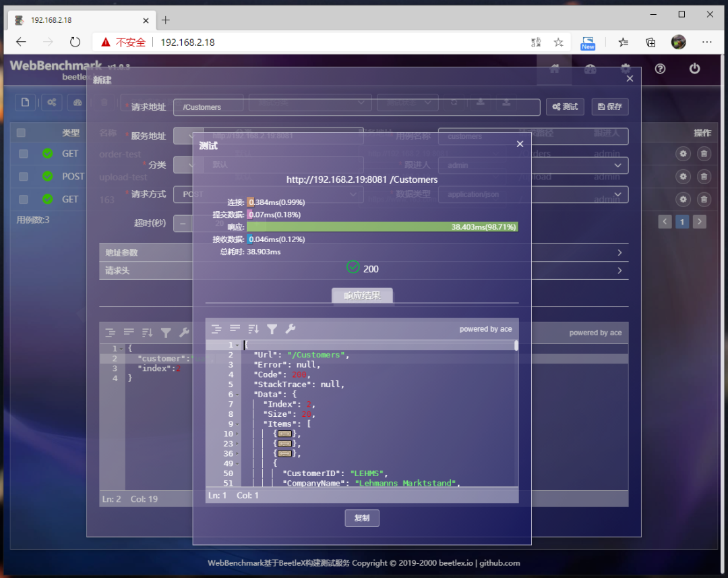Expand the folded block at line 10

pyautogui.click(x=284, y=434)
